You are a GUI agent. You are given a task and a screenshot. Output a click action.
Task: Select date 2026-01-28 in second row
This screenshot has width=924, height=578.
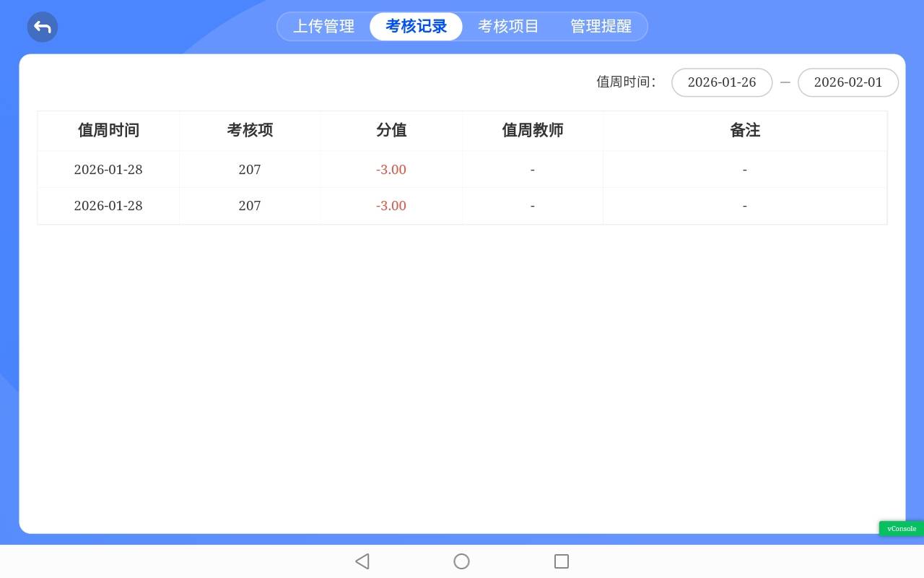(108, 206)
